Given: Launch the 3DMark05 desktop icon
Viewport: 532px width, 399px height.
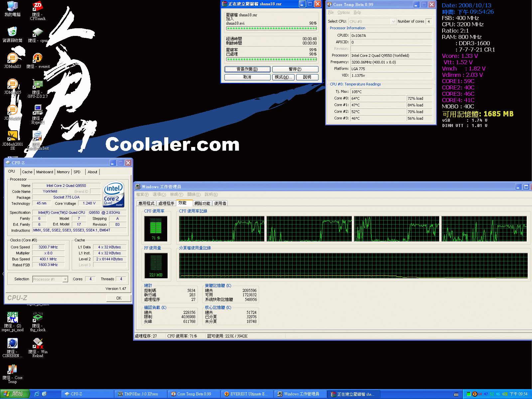Looking at the screenshot, I should point(12,86).
